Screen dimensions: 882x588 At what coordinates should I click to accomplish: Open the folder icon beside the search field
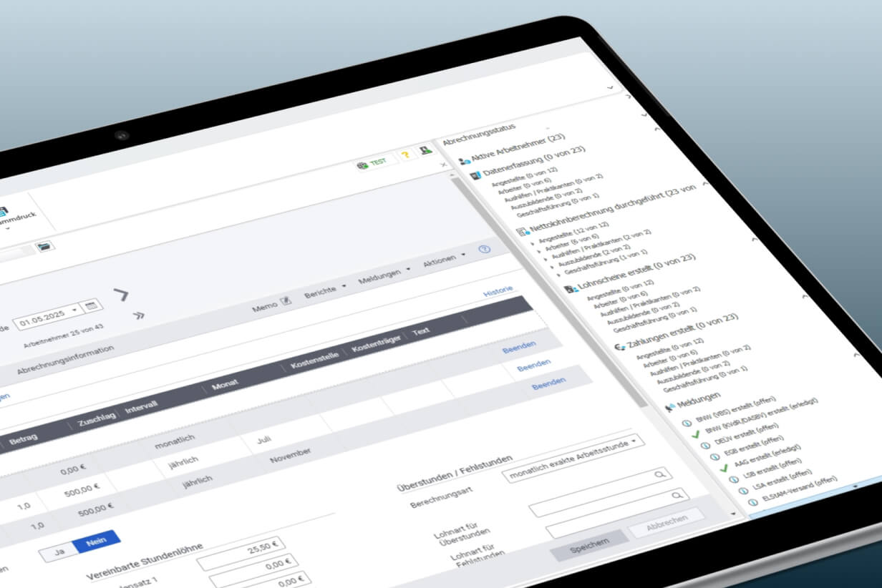pos(46,247)
